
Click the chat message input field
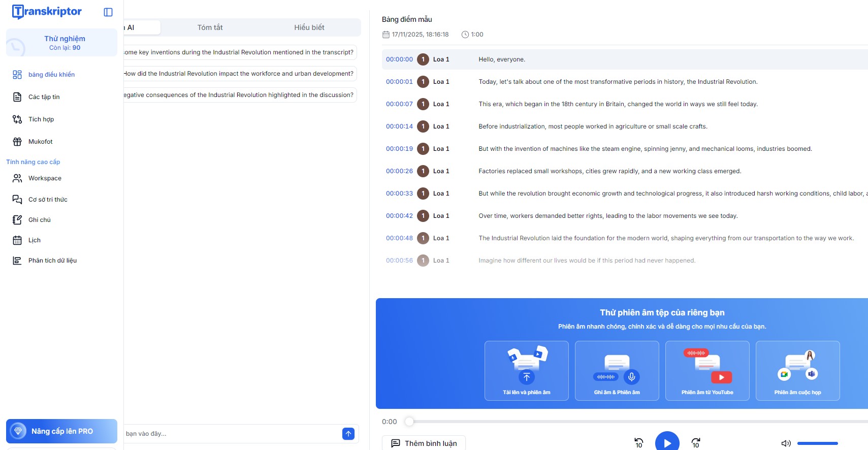point(231,434)
